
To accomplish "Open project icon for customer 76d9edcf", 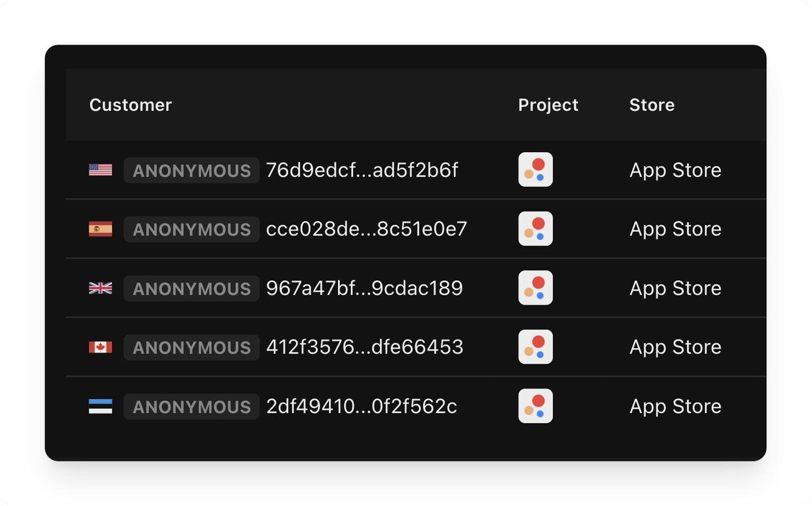I will (535, 169).
